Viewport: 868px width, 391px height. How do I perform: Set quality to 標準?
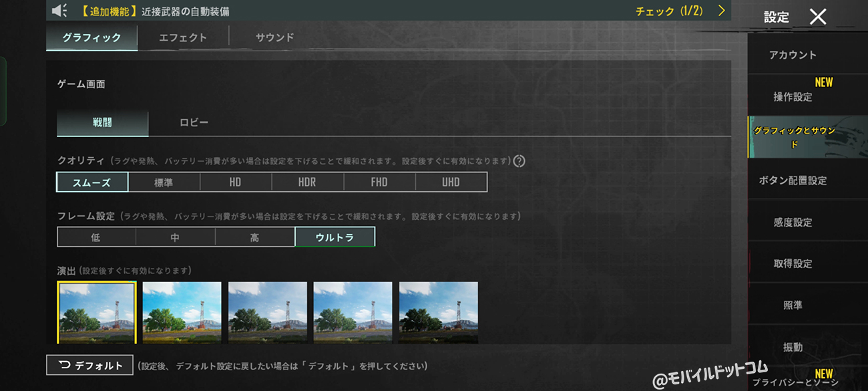coord(164,182)
